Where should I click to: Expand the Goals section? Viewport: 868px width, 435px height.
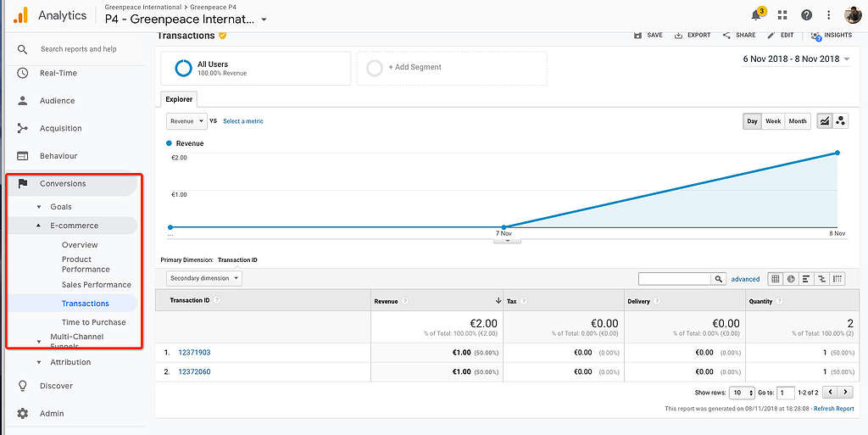(39, 207)
